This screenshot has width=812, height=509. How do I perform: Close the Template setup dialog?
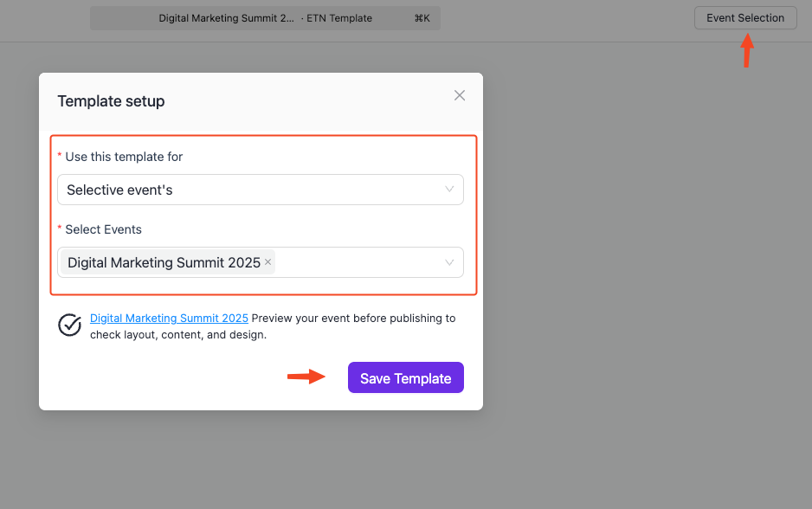coord(460,95)
